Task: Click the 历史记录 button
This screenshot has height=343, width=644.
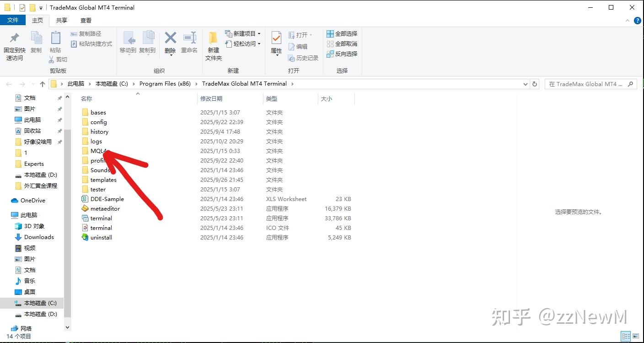Action: (303, 58)
